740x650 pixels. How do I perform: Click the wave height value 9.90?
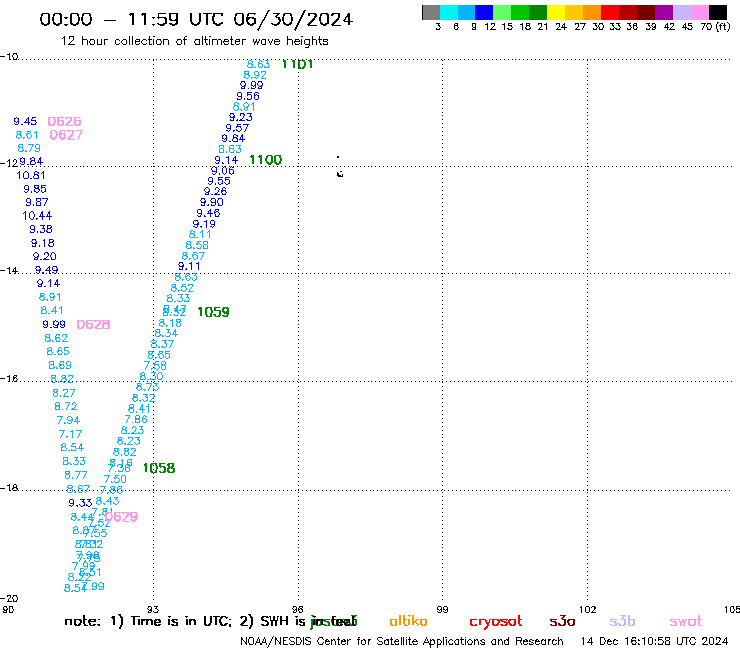(x=211, y=202)
